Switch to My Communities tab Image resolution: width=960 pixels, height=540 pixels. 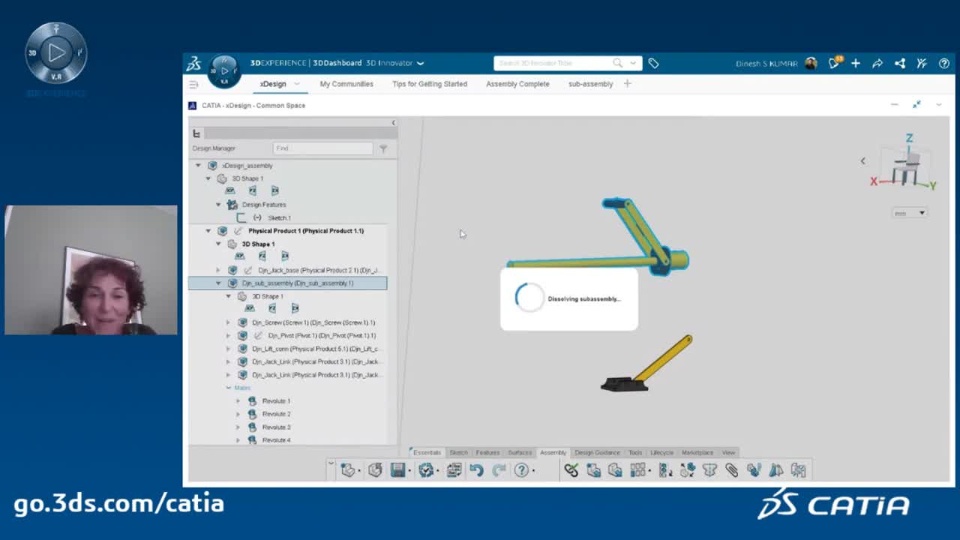pyautogui.click(x=347, y=84)
